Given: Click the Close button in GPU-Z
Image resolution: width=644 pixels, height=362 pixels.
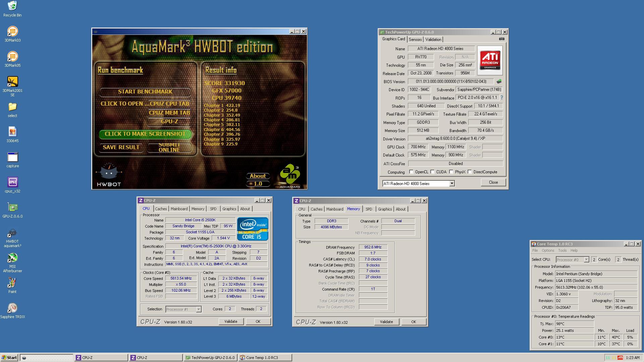Looking at the screenshot, I should 493,182.
